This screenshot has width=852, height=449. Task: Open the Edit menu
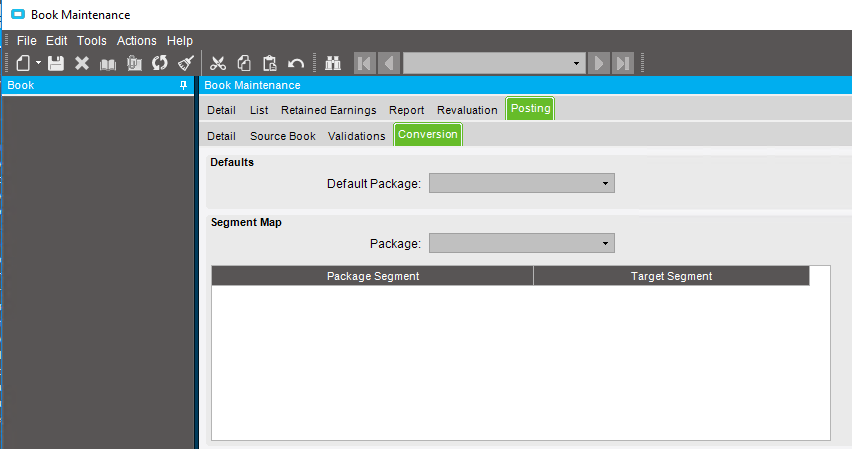tap(57, 41)
